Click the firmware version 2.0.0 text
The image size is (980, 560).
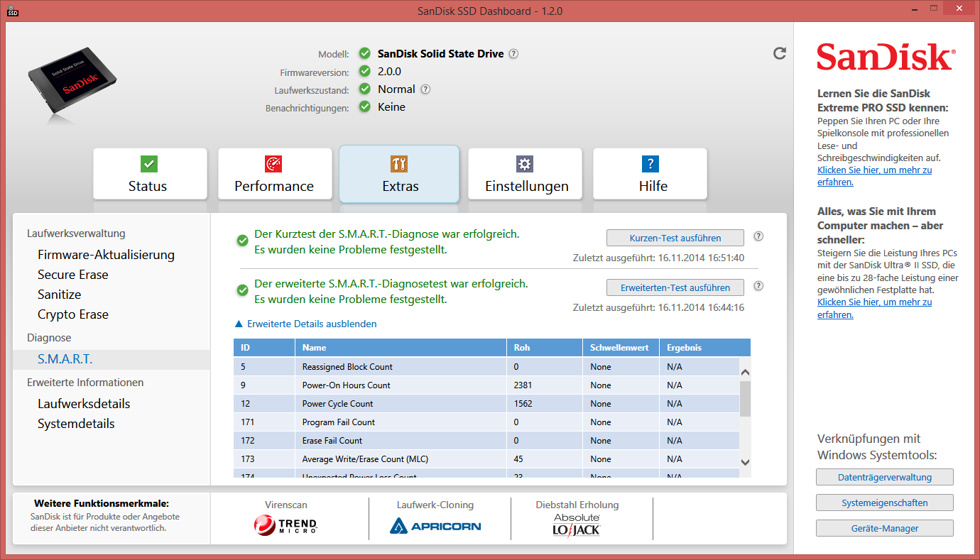point(389,72)
